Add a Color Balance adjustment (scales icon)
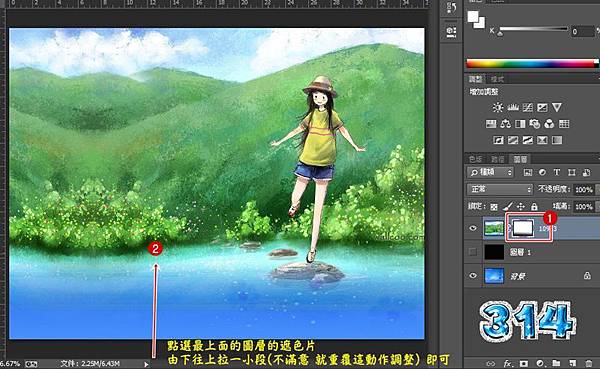The width and height of the screenshot is (600, 369). [x=505, y=124]
